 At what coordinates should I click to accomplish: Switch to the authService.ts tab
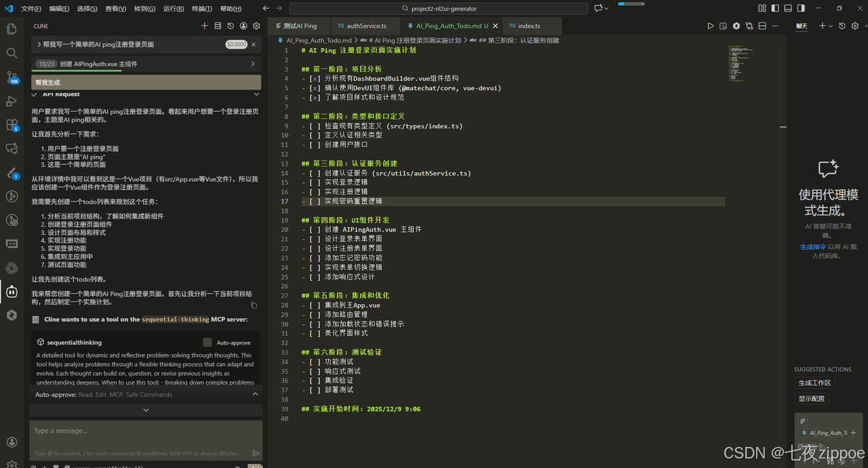(x=366, y=26)
